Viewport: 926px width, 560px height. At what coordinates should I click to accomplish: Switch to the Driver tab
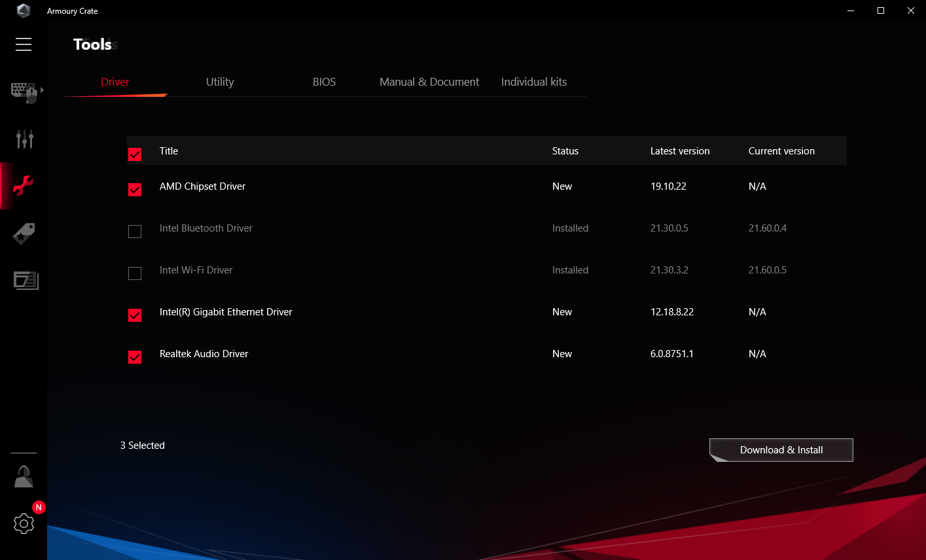pos(115,82)
